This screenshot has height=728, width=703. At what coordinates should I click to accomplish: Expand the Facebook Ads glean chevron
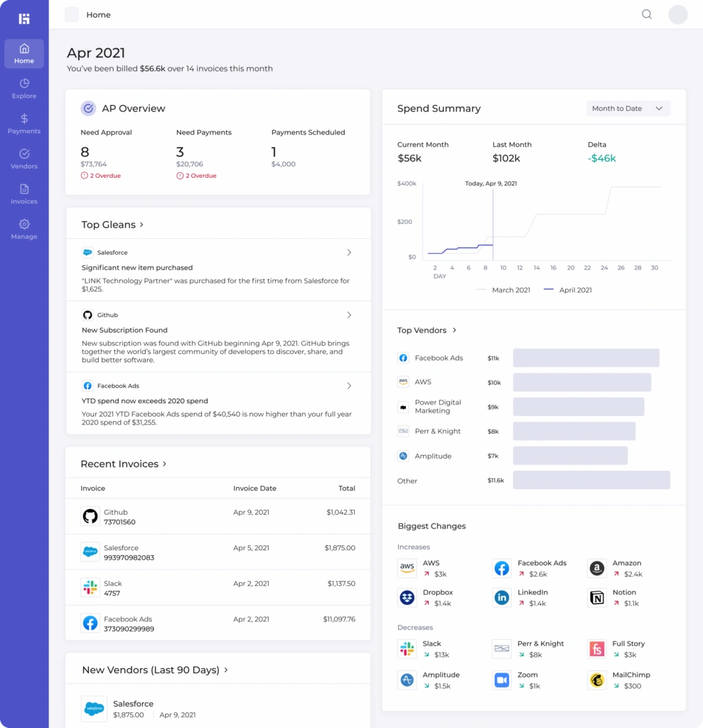click(x=349, y=386)
